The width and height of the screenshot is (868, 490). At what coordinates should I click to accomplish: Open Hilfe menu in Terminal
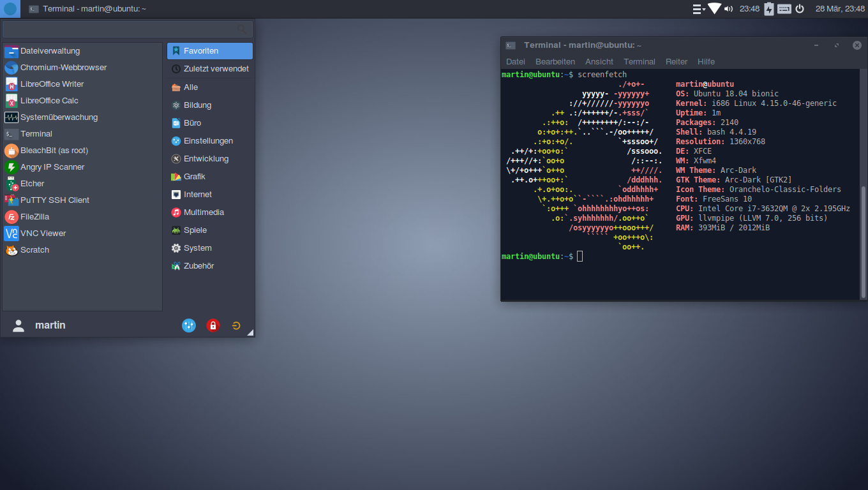[706, 62]
